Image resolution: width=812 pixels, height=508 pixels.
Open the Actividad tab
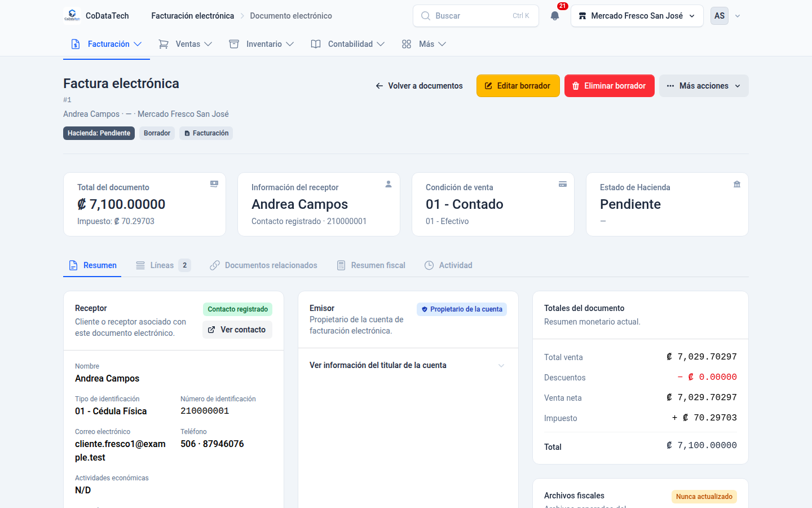[448, 265]
